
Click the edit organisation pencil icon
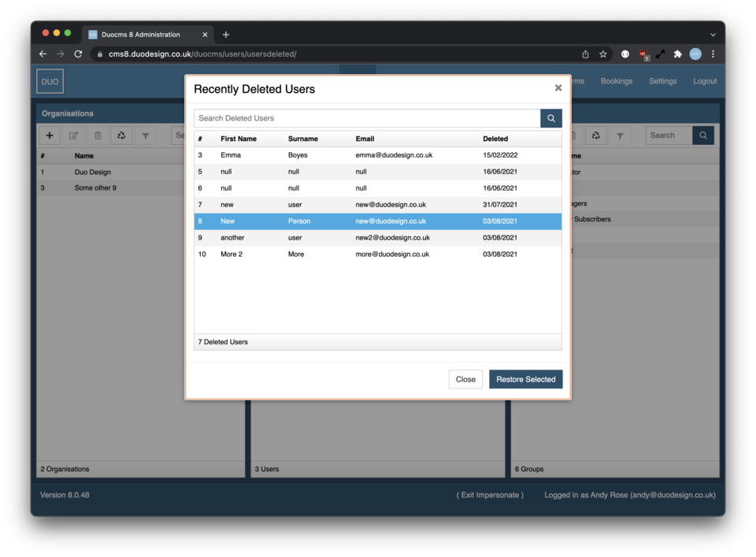(x=73, y=136)
